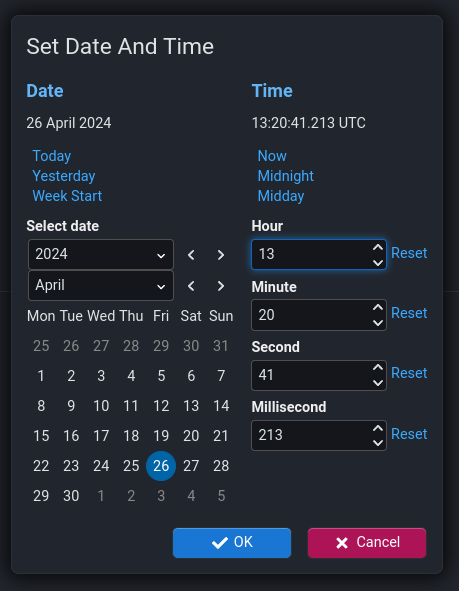This screenshot has height=591, width=459.
Task: Focus the Minute input field
Action: tap(319, 315)
